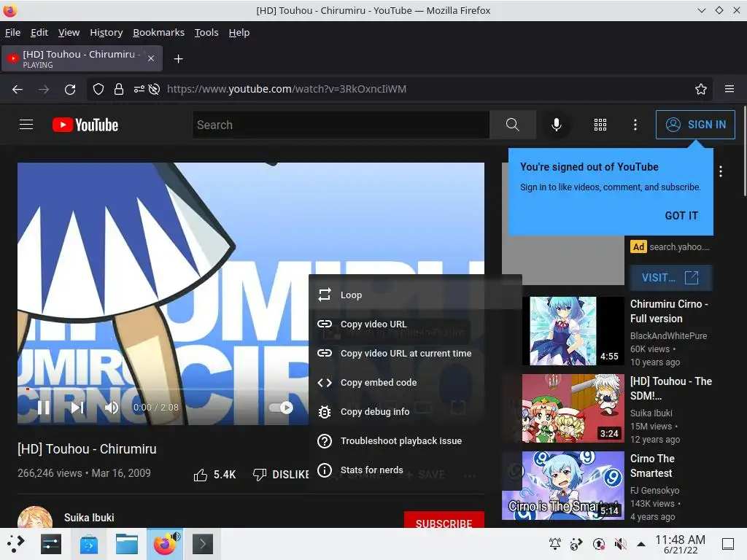747x560 pixels.
Task: Click the Show Desktop button
Action: tap(728, 544)
